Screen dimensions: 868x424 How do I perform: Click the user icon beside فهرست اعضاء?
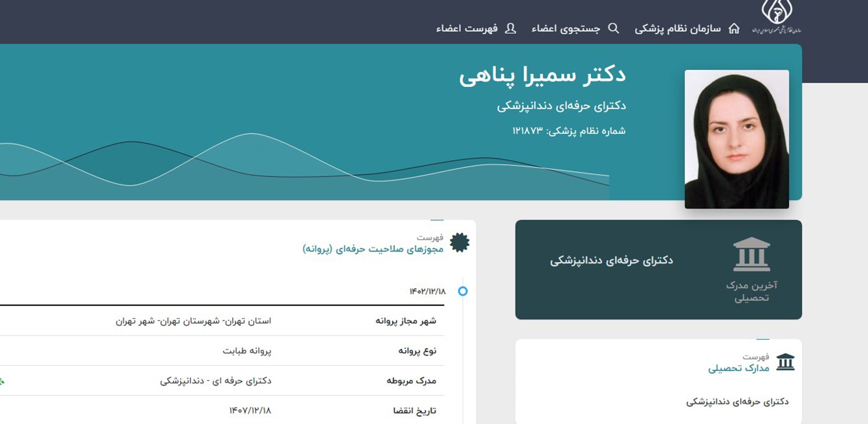click(x=511, y=28)
